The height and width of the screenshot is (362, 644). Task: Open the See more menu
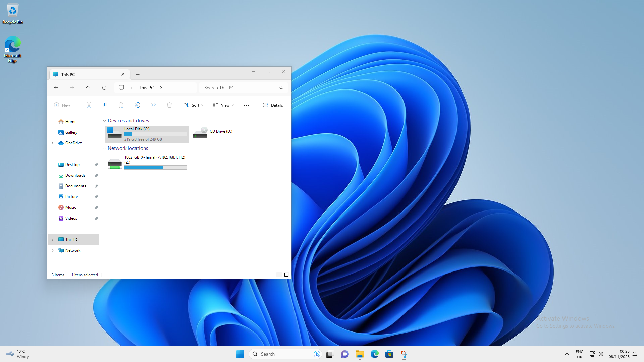point(246,105)
